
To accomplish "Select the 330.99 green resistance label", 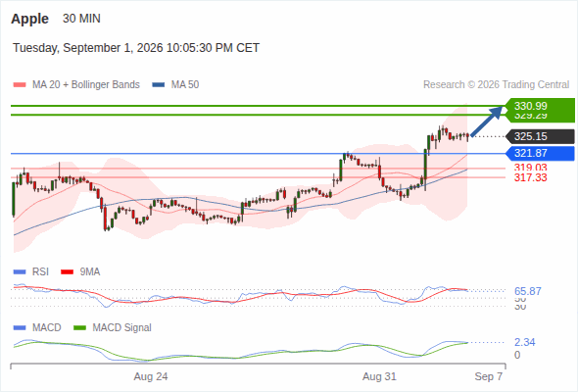I will [x=540, y=106].
